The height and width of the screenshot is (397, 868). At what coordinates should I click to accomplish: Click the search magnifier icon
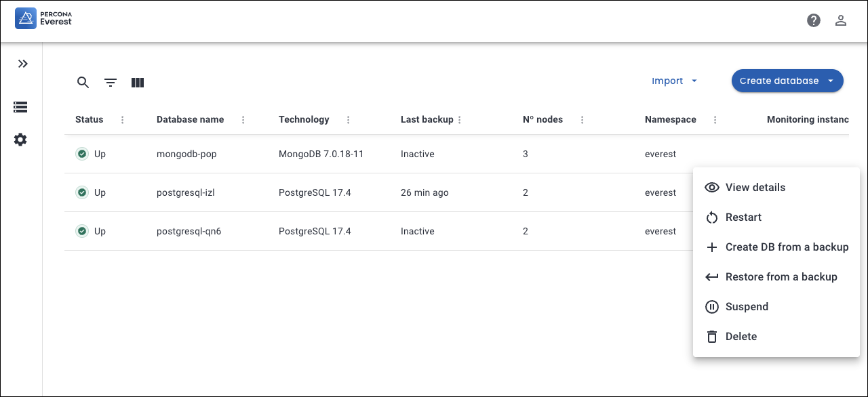click(83, 83)
